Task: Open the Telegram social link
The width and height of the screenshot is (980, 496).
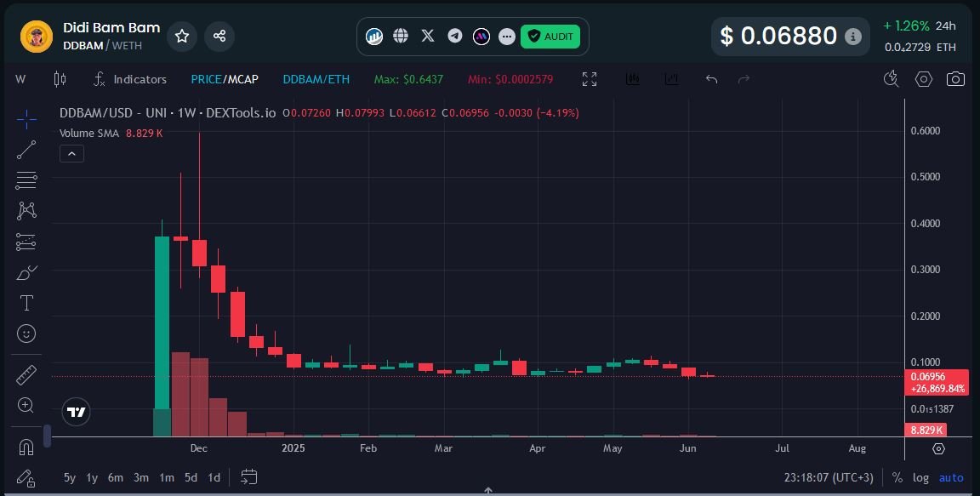Action: [455, 37]
